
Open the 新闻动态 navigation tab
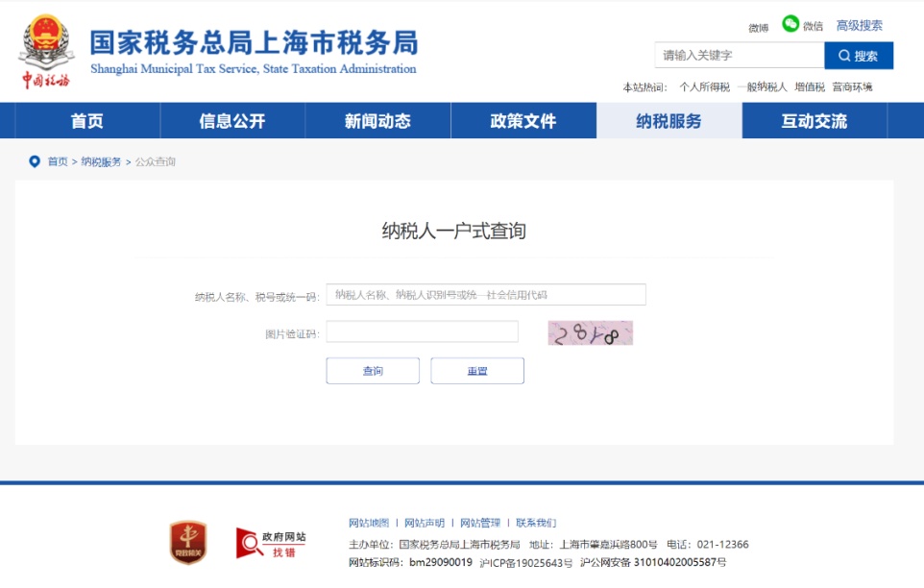[377, 121]
